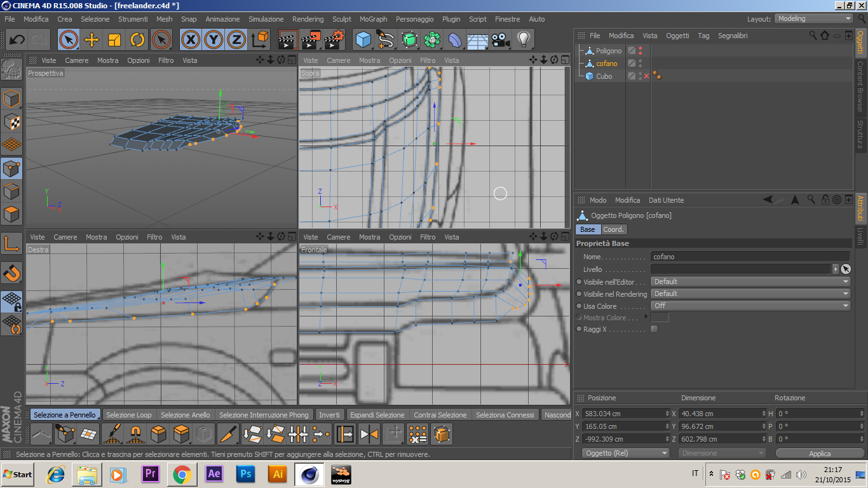This screenshot has height=488, width=868.
Task: Activate the Move tool
Action: tap(92, 40)
